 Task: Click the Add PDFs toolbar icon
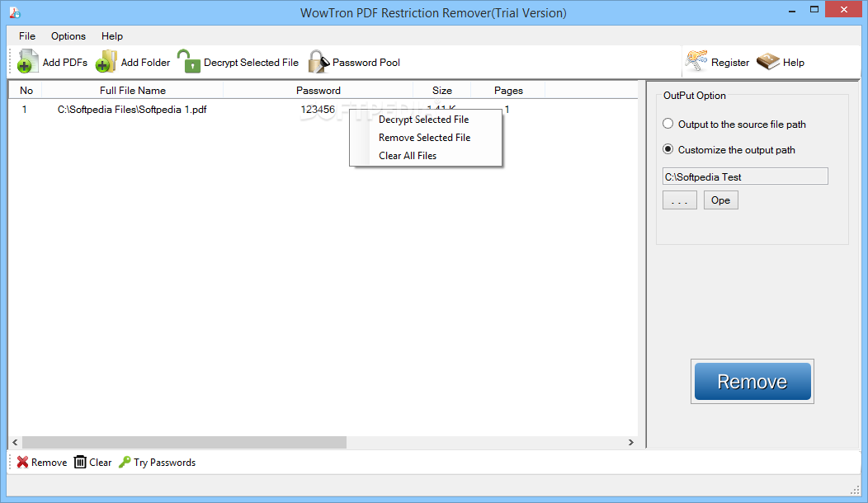point(27,62)
